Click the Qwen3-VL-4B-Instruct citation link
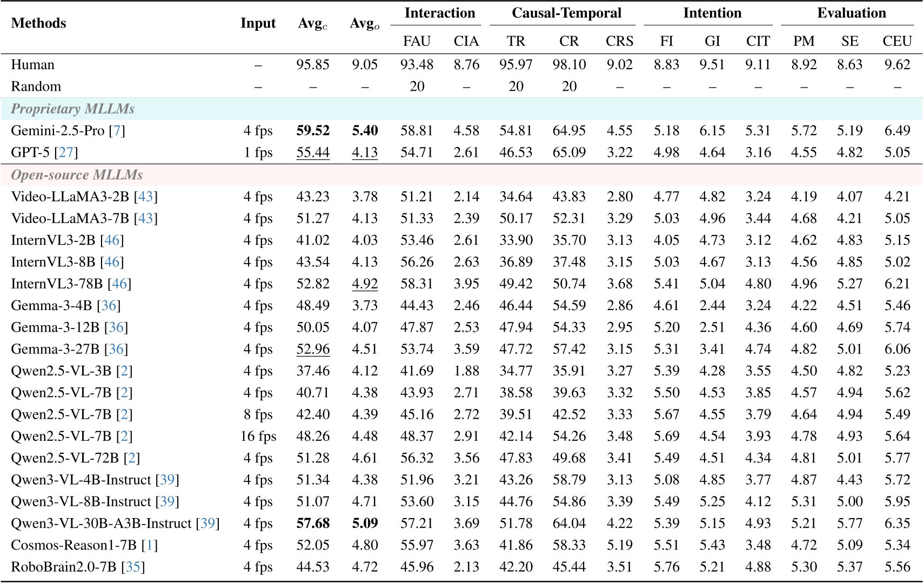 167,480
